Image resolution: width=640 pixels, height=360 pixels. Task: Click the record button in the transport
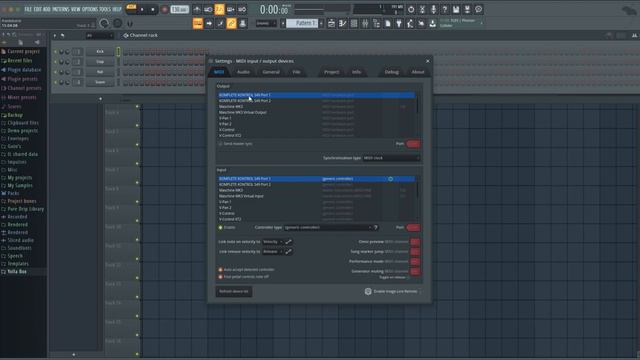(164, 9)
